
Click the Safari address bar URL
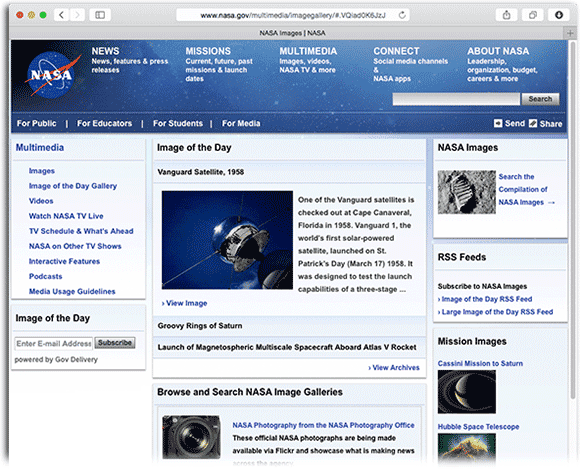click(x=293, y=15)
